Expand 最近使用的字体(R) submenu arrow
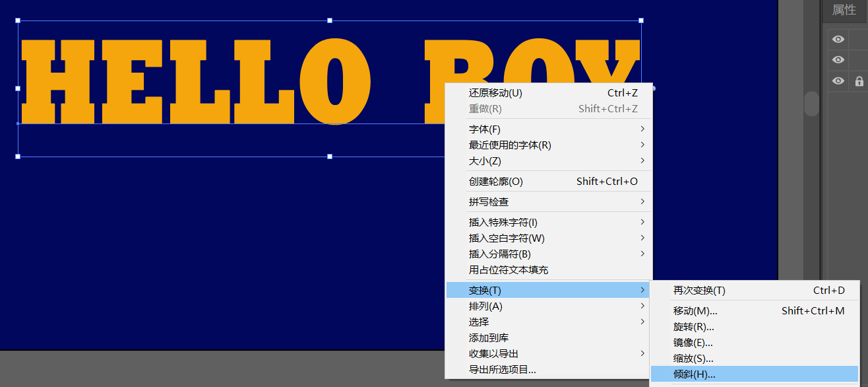Screen dimensions: 868x387 click(642, 145)
